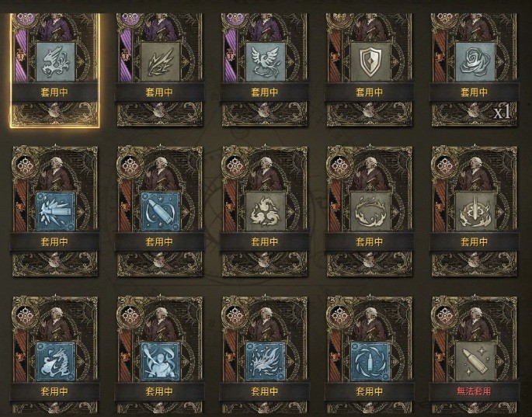Viewport: 532px width, 417px height.
Task: Click the triple flame swirl icon
Action: coord(265,211)
